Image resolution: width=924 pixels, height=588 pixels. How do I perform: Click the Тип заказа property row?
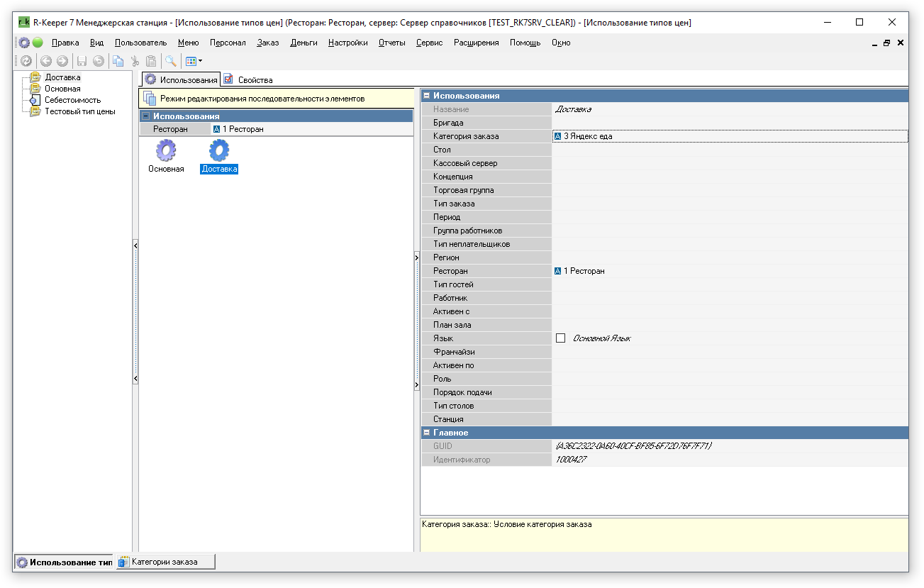point(664,204)
